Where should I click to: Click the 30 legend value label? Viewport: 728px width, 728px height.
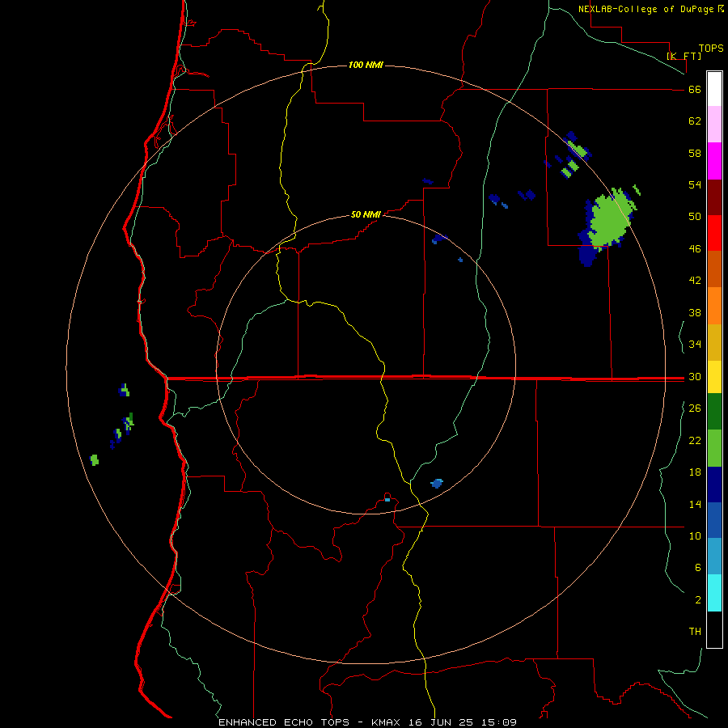click(695, 376)
